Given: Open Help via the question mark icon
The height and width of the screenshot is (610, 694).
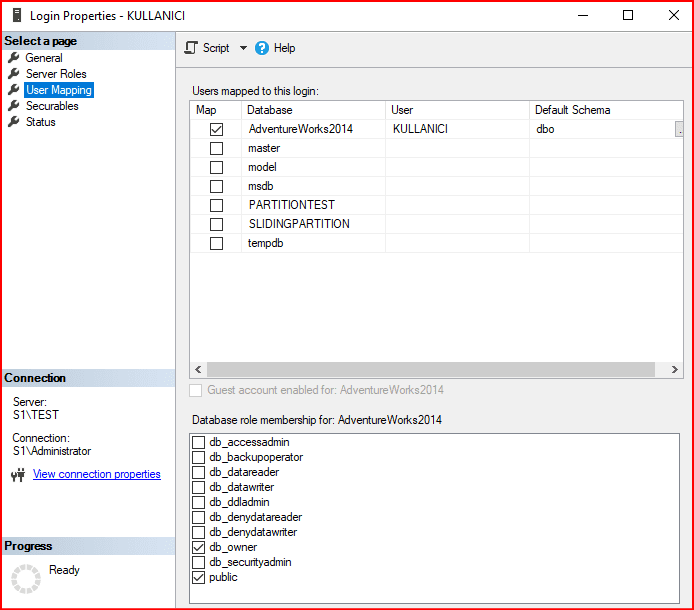Looking at the screenshot, I should tap(262, 48).
